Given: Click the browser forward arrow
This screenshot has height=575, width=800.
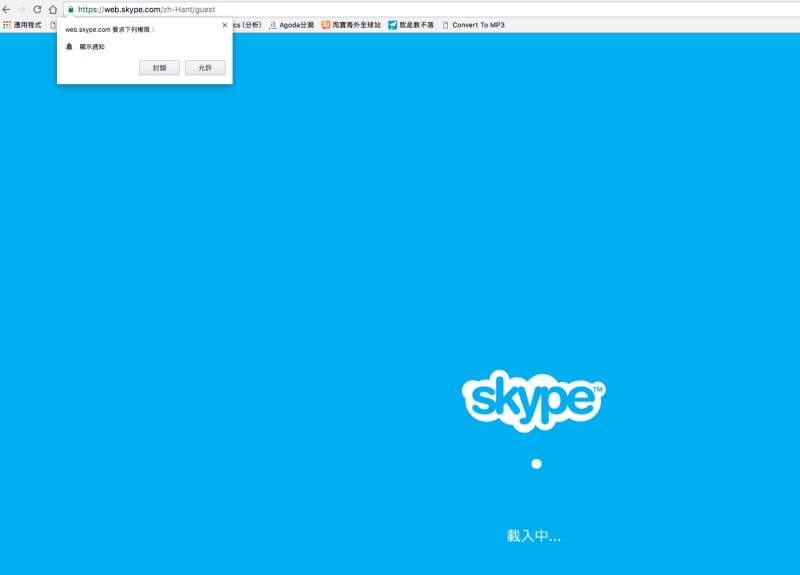Looking at the screenshot, I should coord(21,9).
